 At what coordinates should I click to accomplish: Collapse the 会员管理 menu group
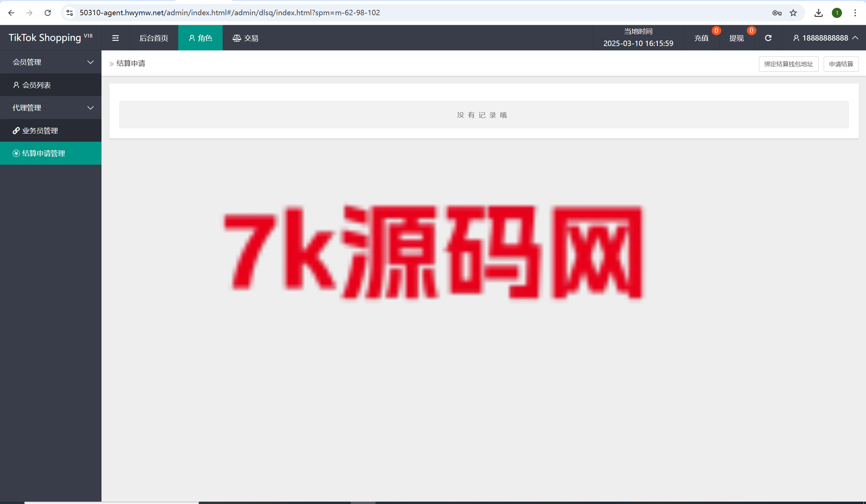(x=50, y=62)
